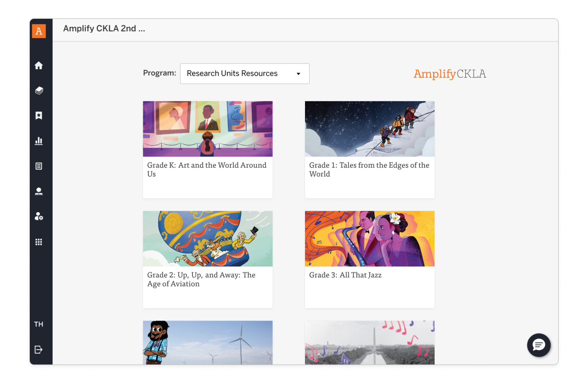Click the Grade 1 mountain climbers thumbnail

click(369, 129)
